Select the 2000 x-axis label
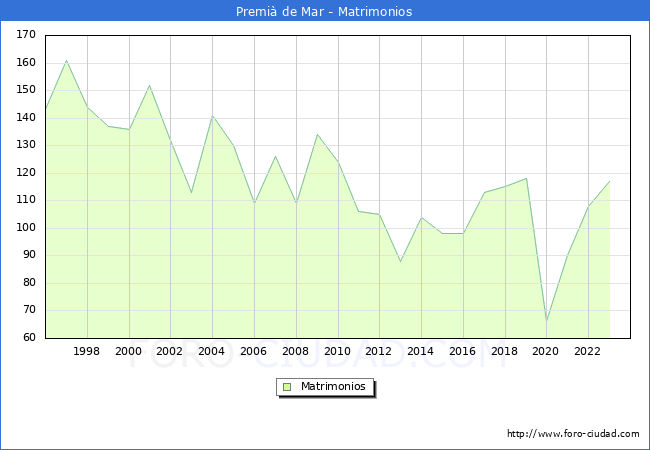This screenshot has height=450, width=650. point(129,351)
